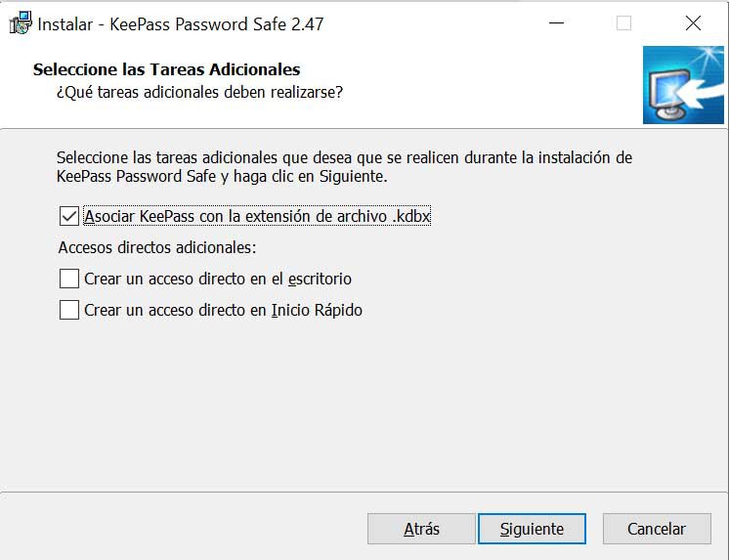The height and width of the screenshot is (560, 729).
Task: Uncheck the .kdbx file association checkbox
Action: click(x=69, y=216)
